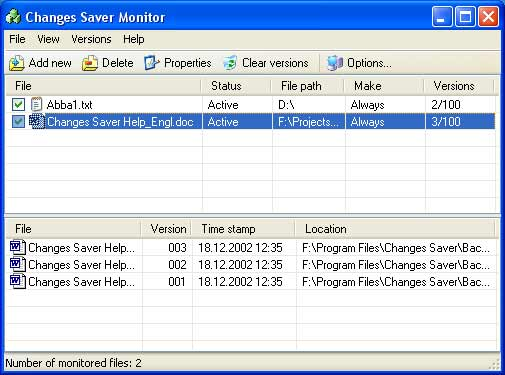Uncheck the Abba1.txt monitoring checkbox
Screen dimensions: 505x375
point(18,105)
